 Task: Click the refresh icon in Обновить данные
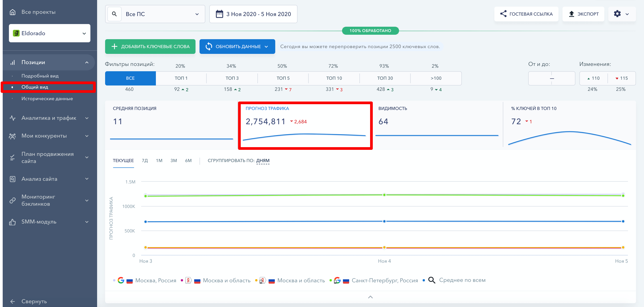pyautogui.click(x=209, y=47)
